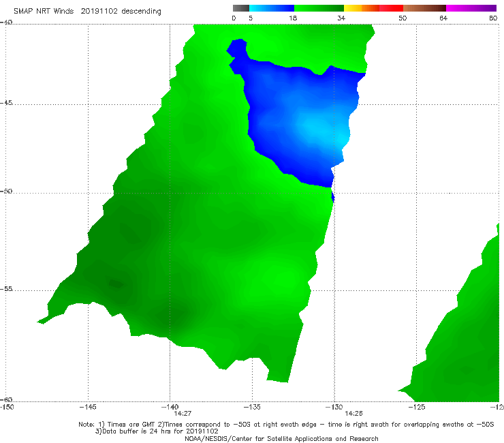Screen dimensions: 504x443
Task: Click the color bar label '34'
Action: pyautogui.click(x=341, y=18)
